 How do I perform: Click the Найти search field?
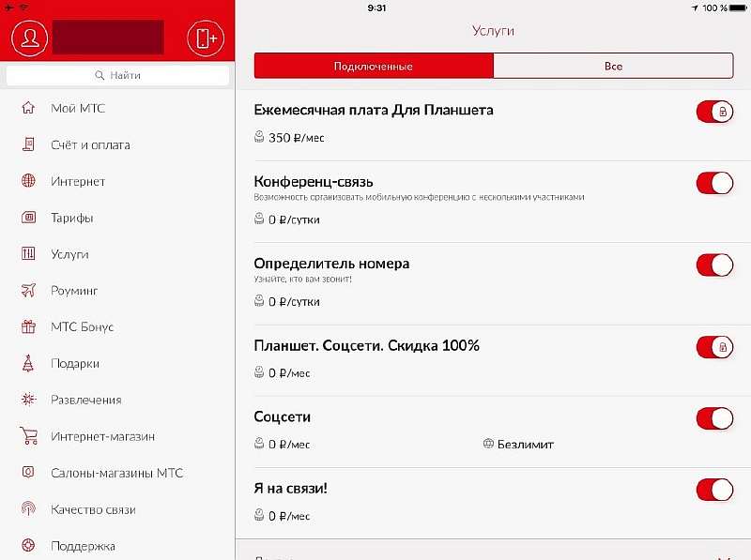click(x=117, y=75)
